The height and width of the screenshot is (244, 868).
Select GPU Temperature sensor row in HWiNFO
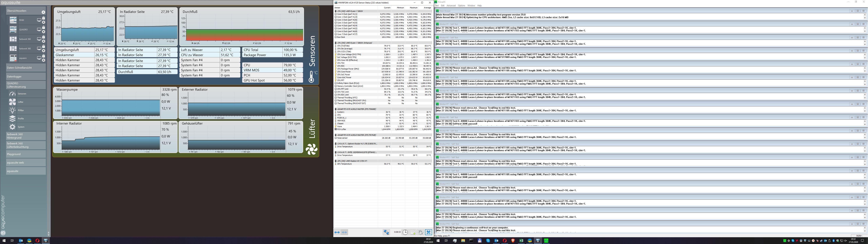click(x=383, y=164)
